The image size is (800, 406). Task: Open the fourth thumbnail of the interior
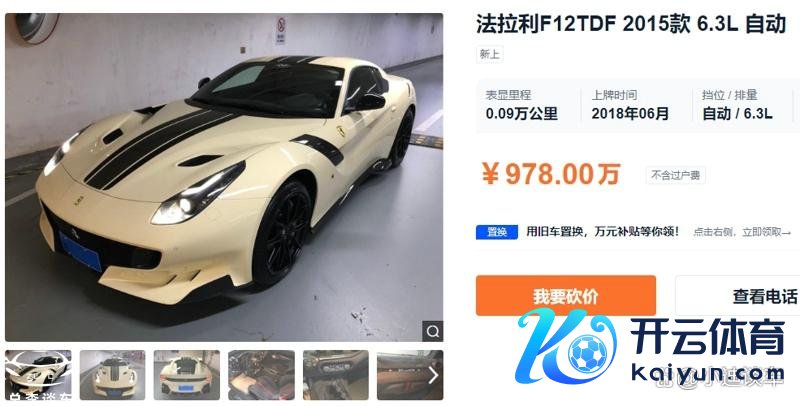(261, 375)
